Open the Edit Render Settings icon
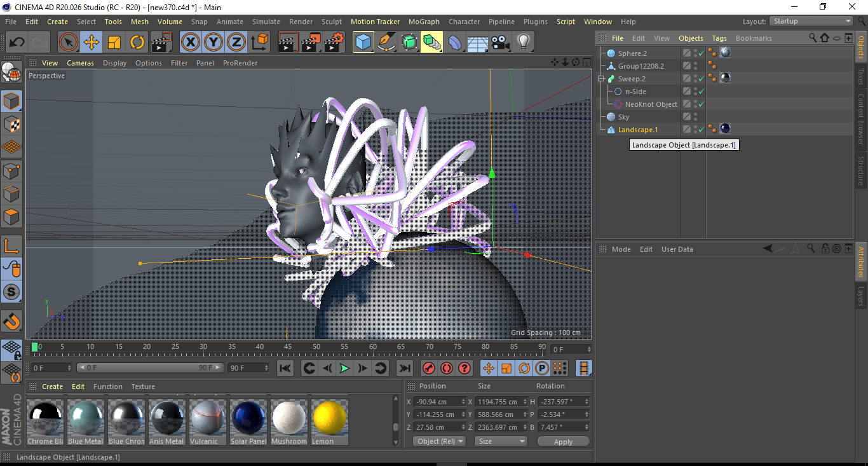 pos(334,43)
